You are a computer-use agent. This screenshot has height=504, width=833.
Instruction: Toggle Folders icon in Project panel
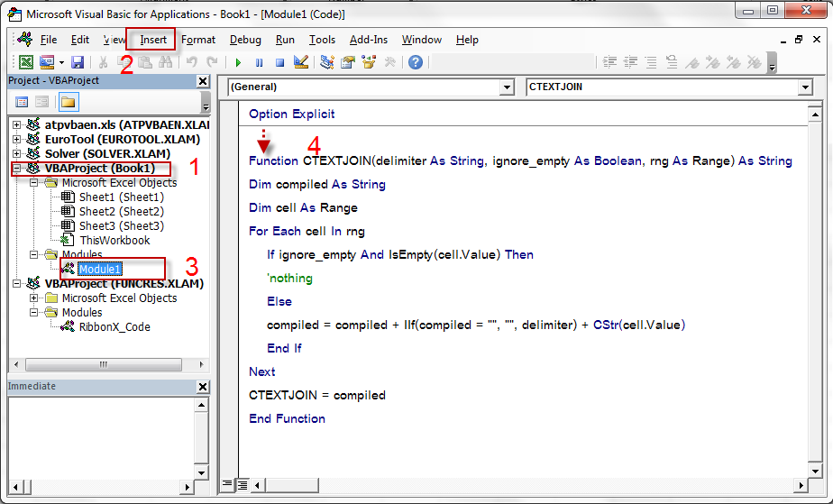coord(68,102)
